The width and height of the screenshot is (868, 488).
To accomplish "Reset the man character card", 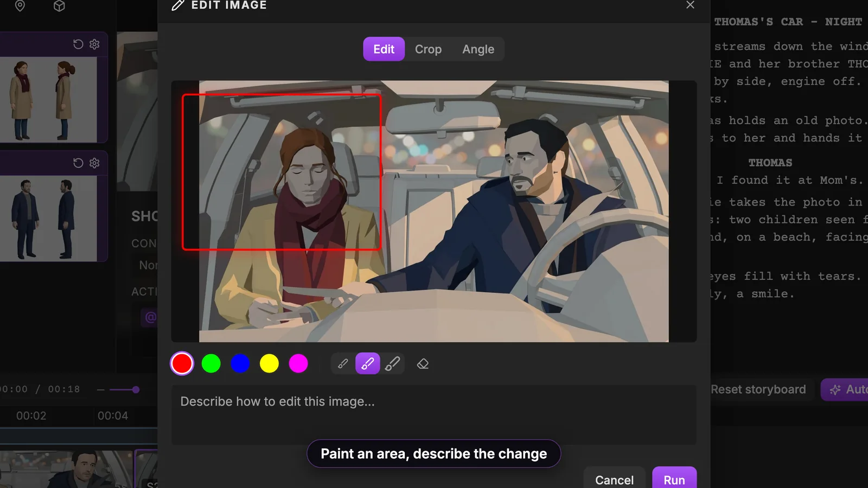I will (x=78, y=163).
